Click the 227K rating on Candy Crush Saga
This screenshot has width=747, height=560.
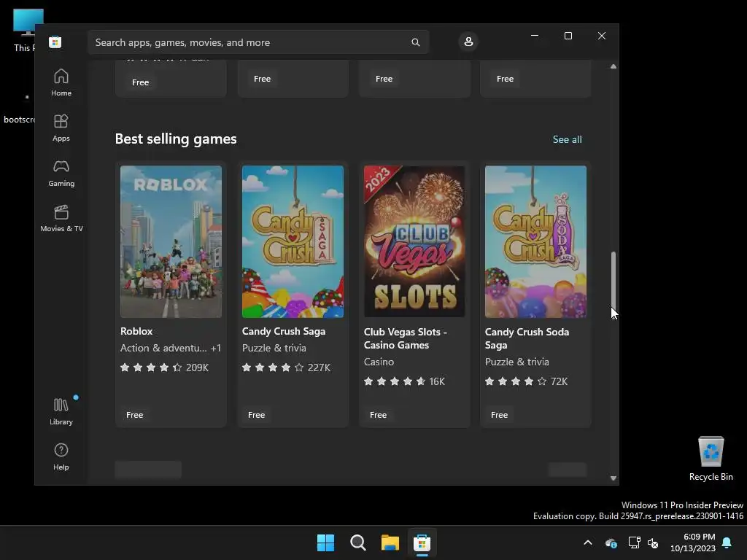tap(320, 367)
